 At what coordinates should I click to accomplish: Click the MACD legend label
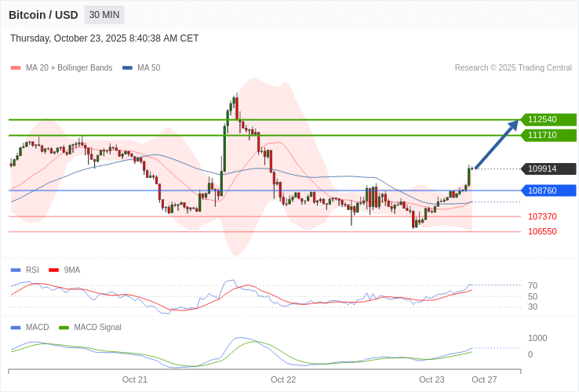click(x=37, y=327)
